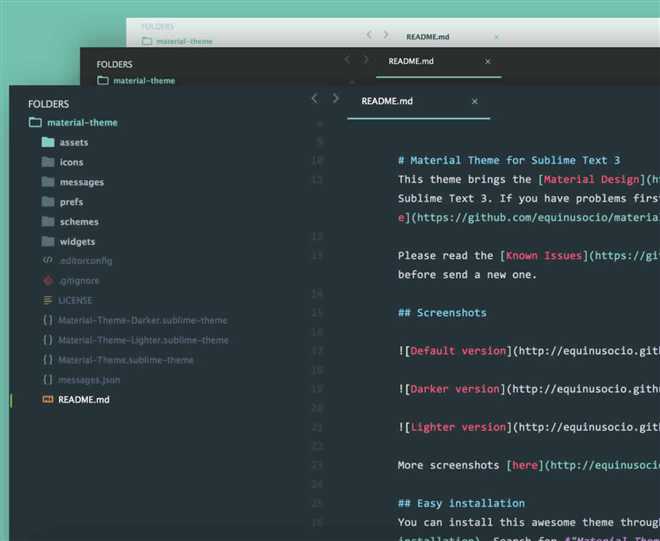This screenshot has width=660, height=541.
Task: Expand the schemes folder
Action: (79, 221)
